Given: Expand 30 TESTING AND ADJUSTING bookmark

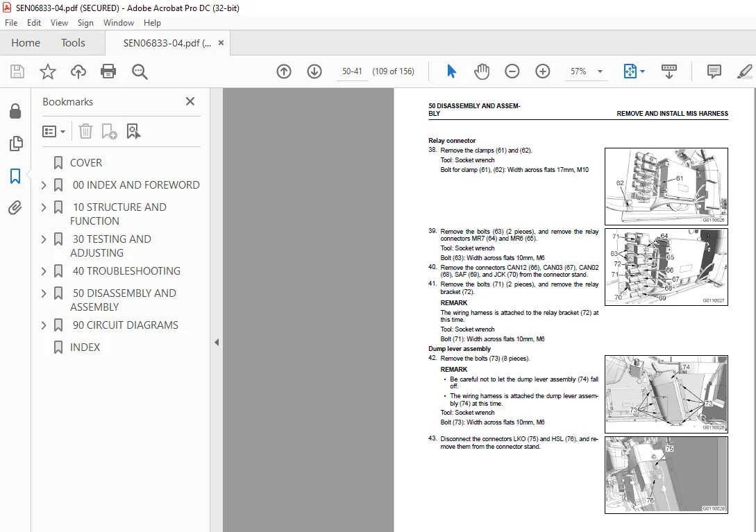Looking at the screenshot, I should pos(44,239).
